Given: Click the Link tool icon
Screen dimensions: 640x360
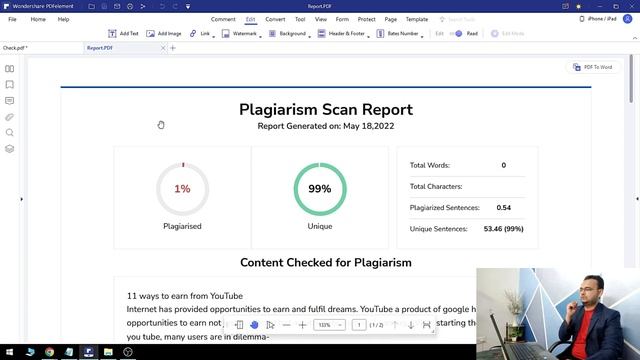Looking at the screenshot, I should pos(193,33).
